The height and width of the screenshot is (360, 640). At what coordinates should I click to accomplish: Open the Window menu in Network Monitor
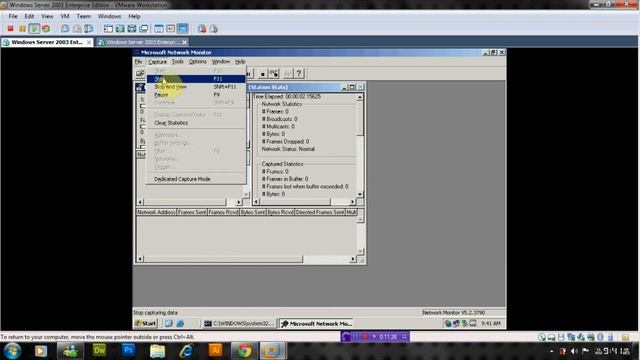point(221,62)
